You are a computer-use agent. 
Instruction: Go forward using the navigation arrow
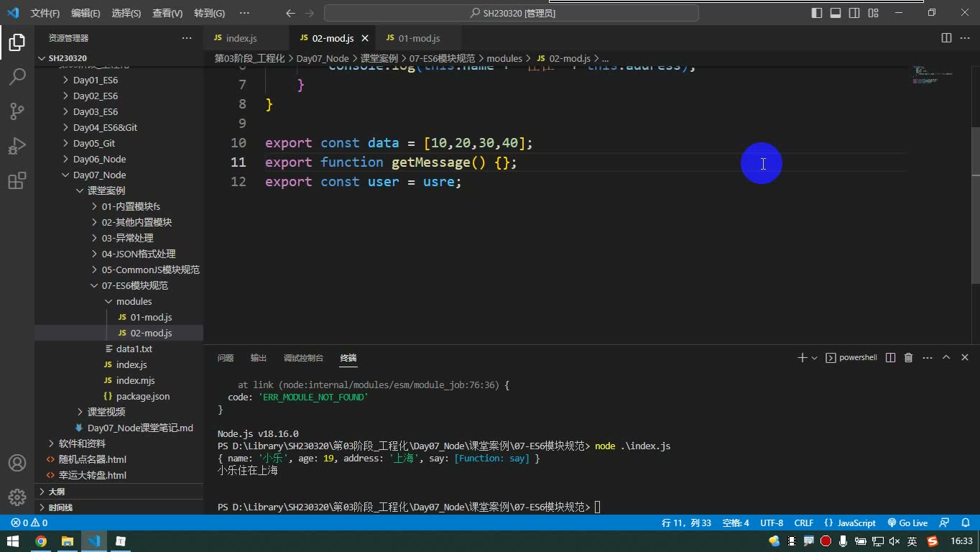pos(310,13)
